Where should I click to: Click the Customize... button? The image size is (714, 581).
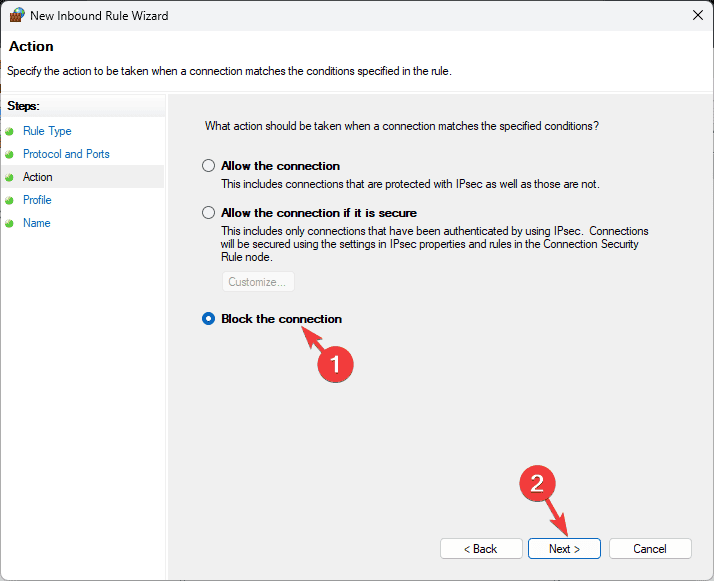coord(258,282)
